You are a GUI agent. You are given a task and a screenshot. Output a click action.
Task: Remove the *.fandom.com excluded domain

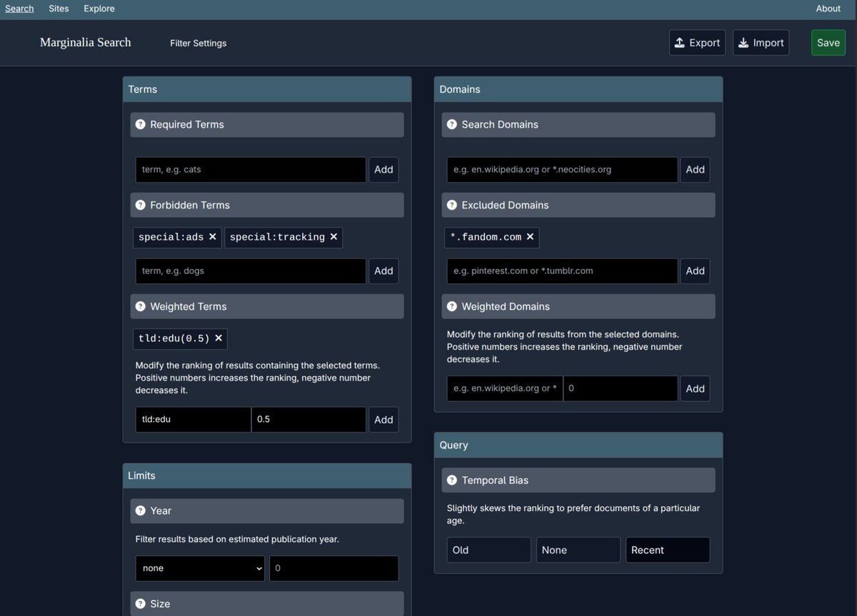530,237
